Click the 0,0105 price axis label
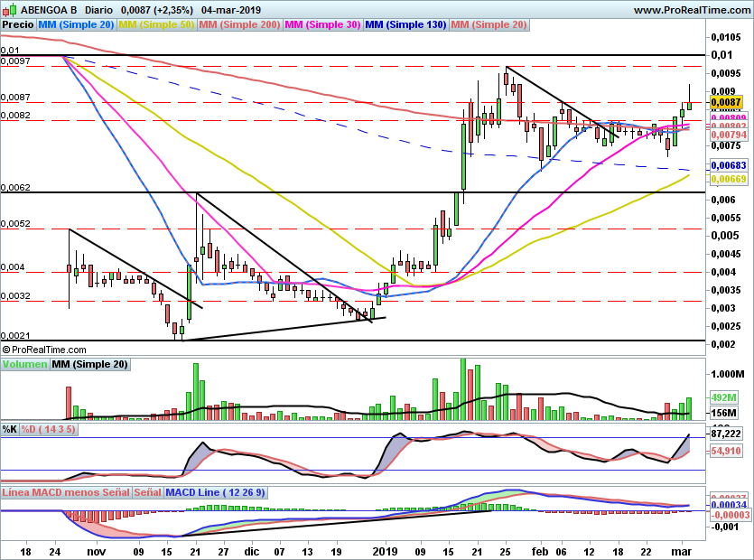 click(726, 37)
